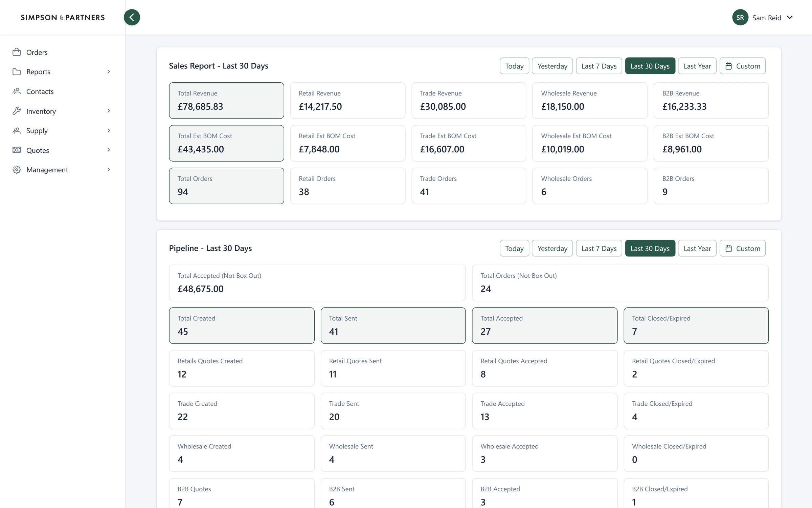Click the Reports folder icon
The width and height of the screenshot is (812, 508).
(17, 71)
